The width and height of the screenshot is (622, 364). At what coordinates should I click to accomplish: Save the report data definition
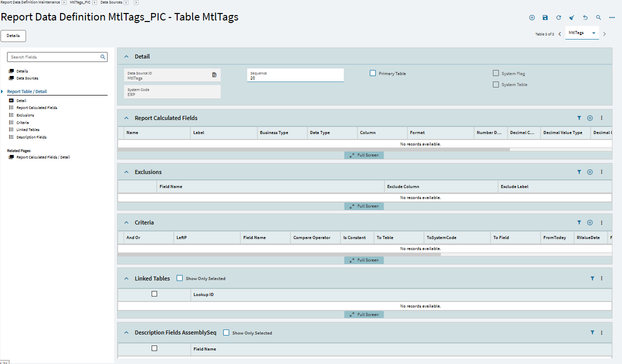click(545, 17)
